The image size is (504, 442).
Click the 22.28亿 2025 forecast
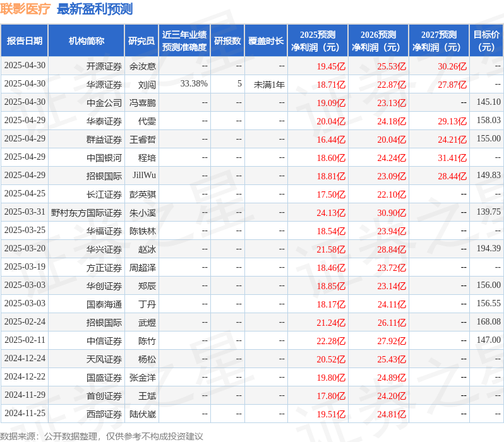coord(331,342)
